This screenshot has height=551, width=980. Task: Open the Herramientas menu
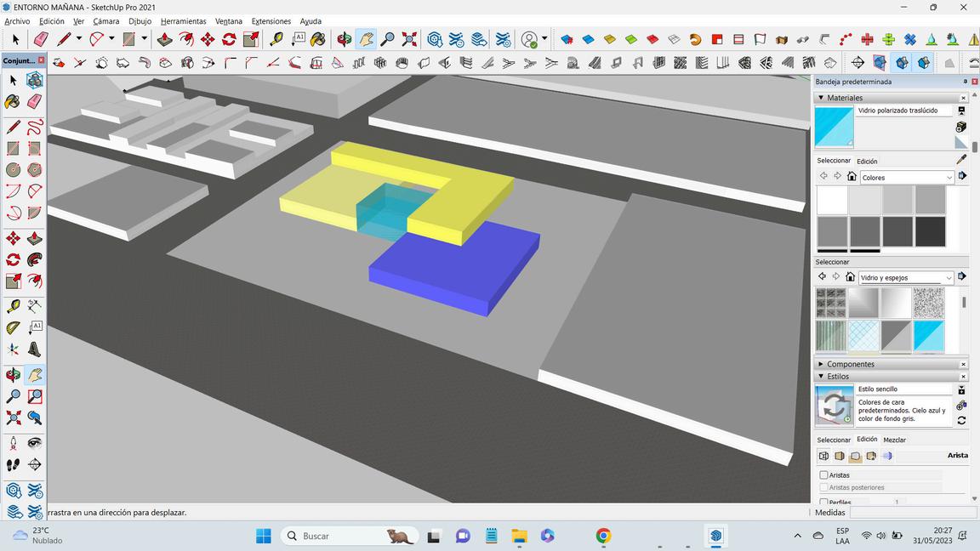(x=183, y=21)
